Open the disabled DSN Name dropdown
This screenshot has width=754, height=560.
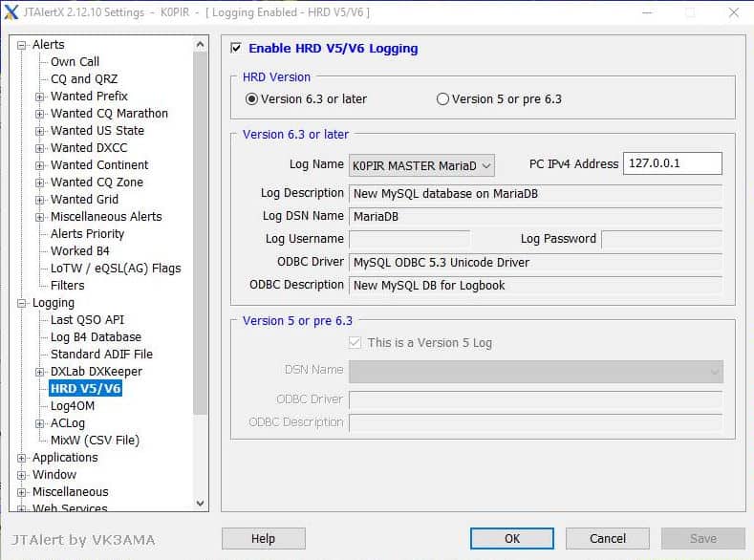(x=536, y=372)
